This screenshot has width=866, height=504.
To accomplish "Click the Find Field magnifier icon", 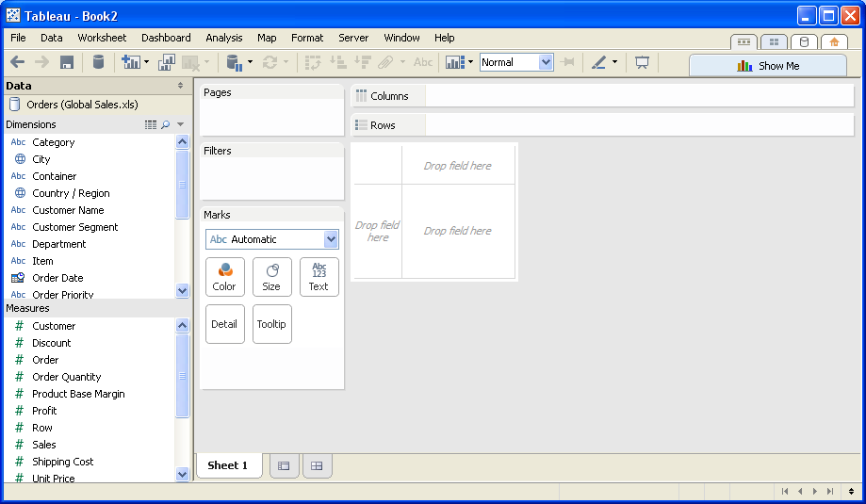I will click(x=165, y=124).
